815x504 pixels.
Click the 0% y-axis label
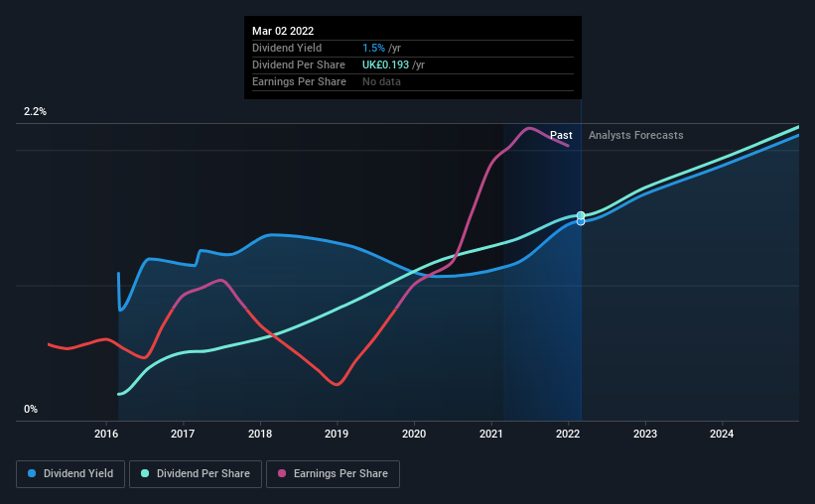coord(31,410)
